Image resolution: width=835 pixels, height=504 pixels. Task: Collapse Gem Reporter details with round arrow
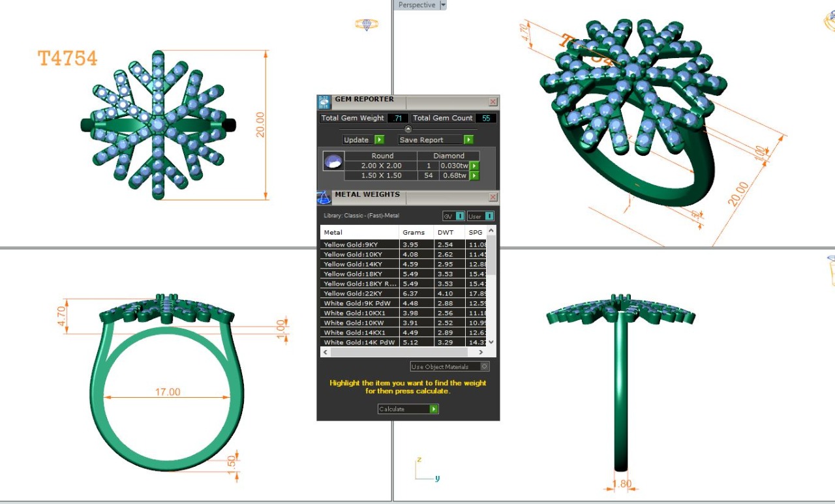tap(408, 129)
